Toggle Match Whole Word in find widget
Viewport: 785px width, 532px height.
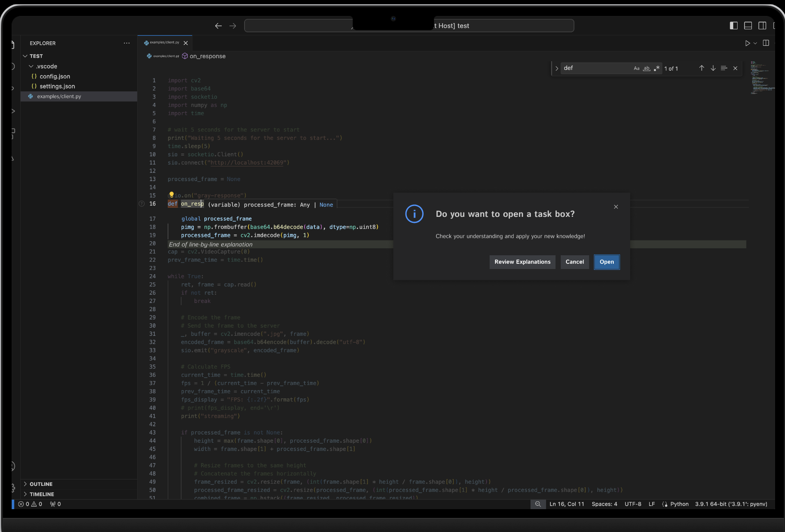(647, 68)
